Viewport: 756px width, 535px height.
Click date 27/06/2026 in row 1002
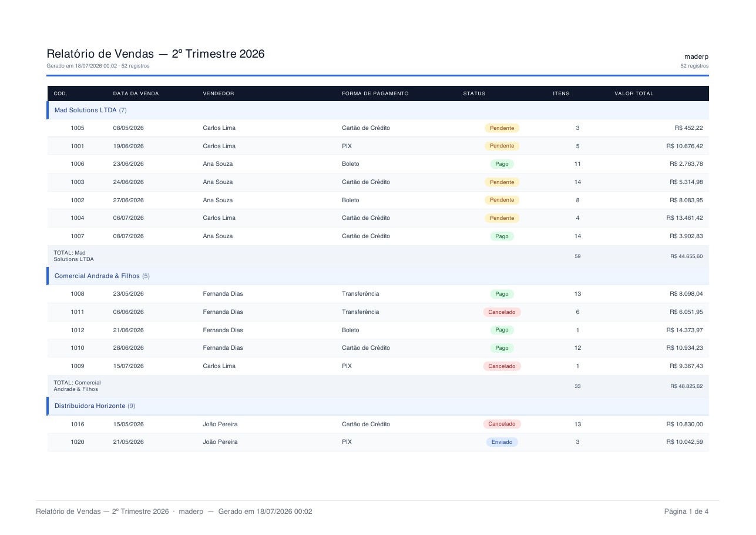[x=128, y=200]
